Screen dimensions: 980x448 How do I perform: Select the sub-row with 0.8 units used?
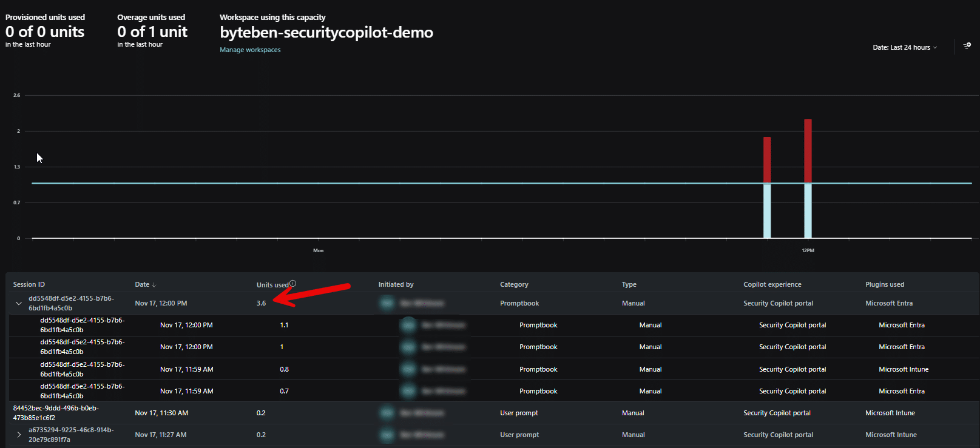point(284,369)
